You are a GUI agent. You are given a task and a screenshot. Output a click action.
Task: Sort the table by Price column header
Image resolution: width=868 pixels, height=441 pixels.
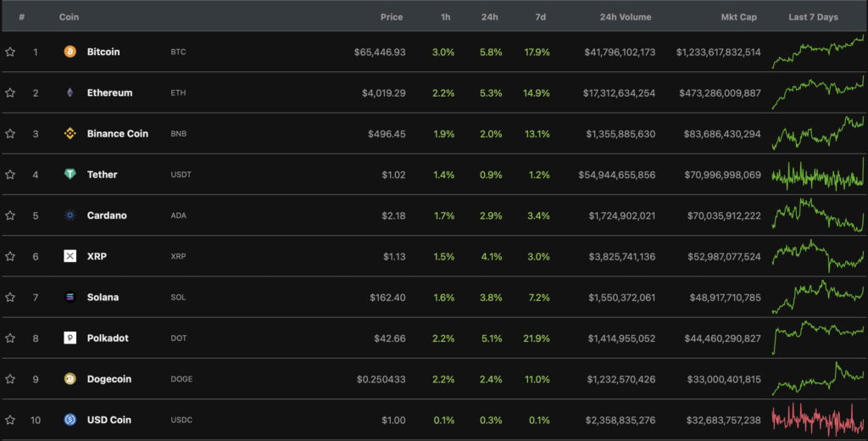392,17
